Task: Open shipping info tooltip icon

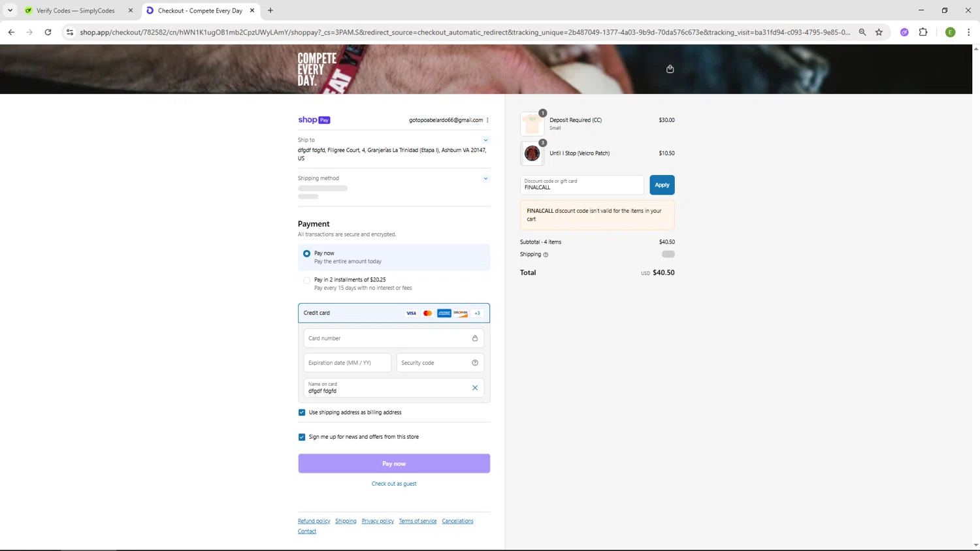Action: click(x=546, y=255)
